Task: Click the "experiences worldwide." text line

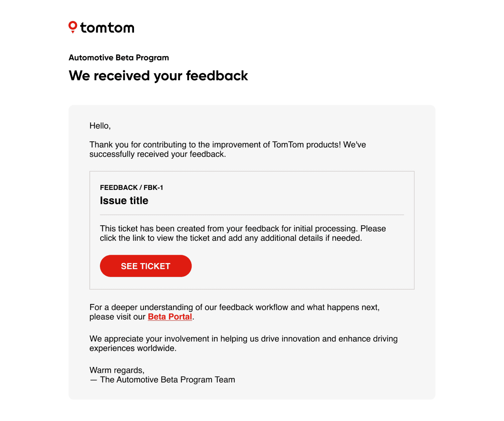Action: (x=133, y=348)
